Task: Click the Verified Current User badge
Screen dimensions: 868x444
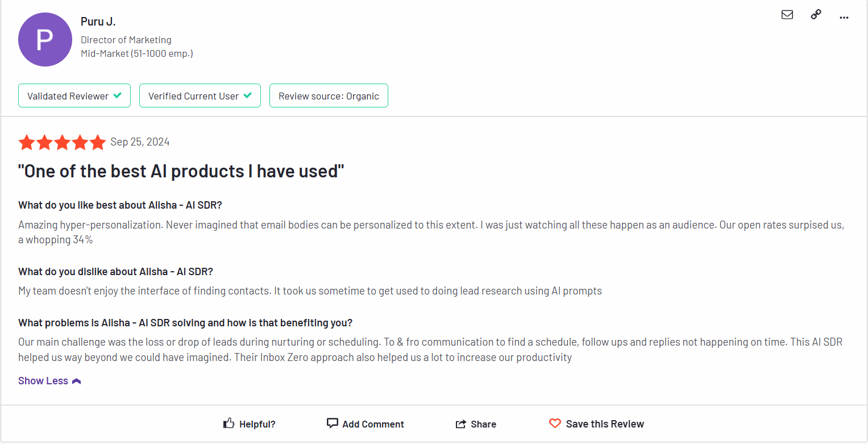Action: 200,96
